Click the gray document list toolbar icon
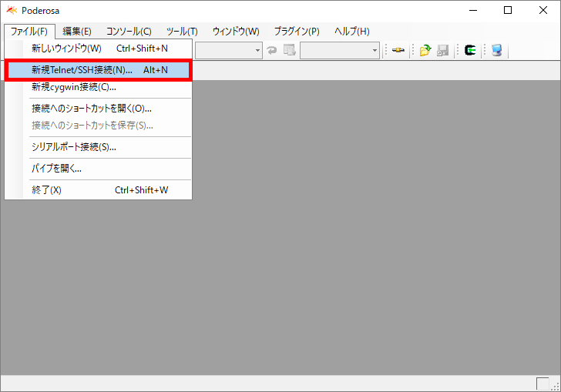 (x=290, y=50)
